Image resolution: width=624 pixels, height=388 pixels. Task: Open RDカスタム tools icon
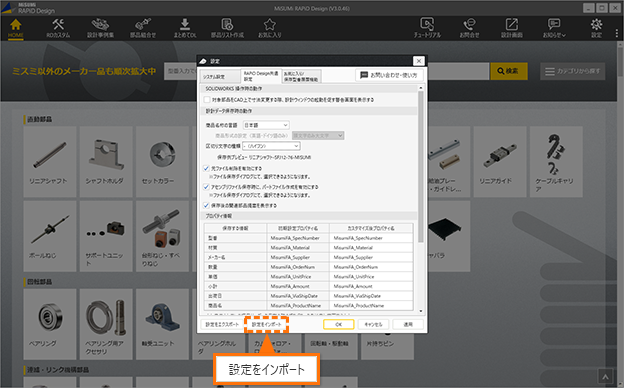(58, 28)
